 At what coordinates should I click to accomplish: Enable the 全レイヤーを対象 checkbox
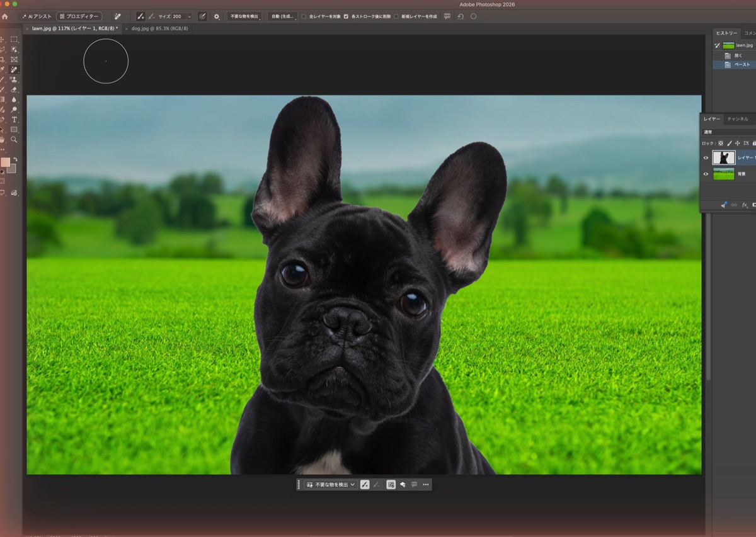click(304, 16)
